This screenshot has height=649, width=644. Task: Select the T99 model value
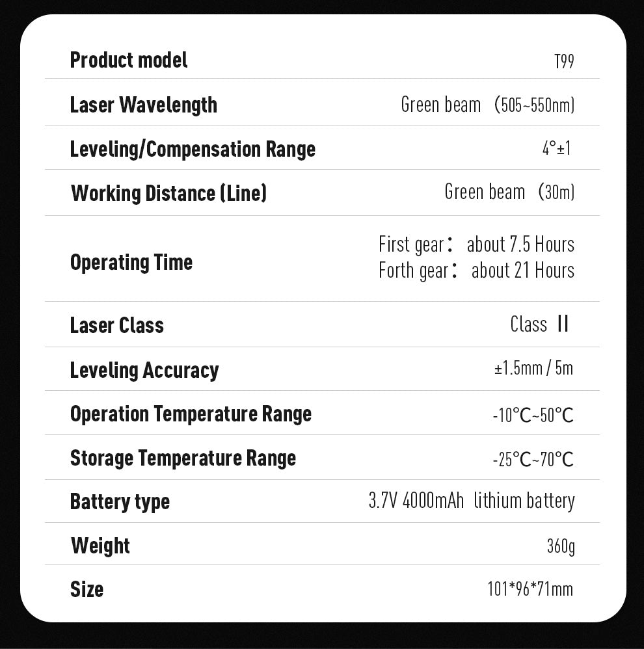[564, 62]
